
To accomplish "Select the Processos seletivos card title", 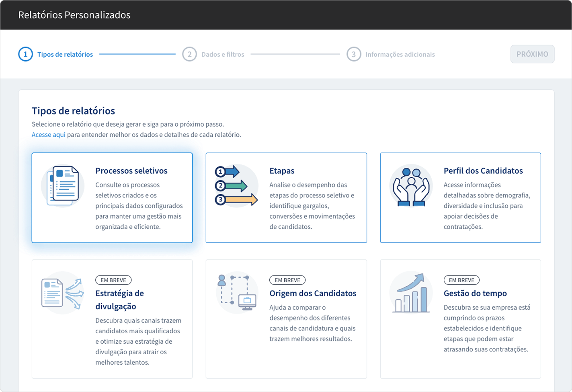I will [131, 171].
